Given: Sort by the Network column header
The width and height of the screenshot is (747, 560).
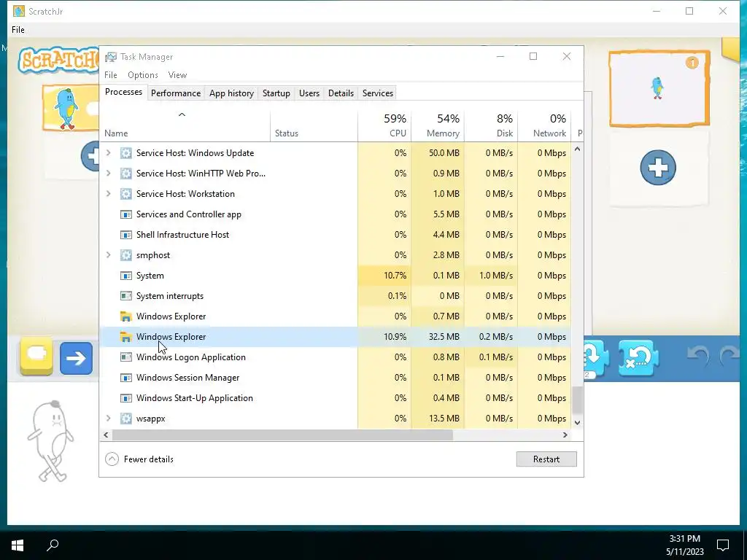Looking at the screenshot, I should click(x=544, y=126).
